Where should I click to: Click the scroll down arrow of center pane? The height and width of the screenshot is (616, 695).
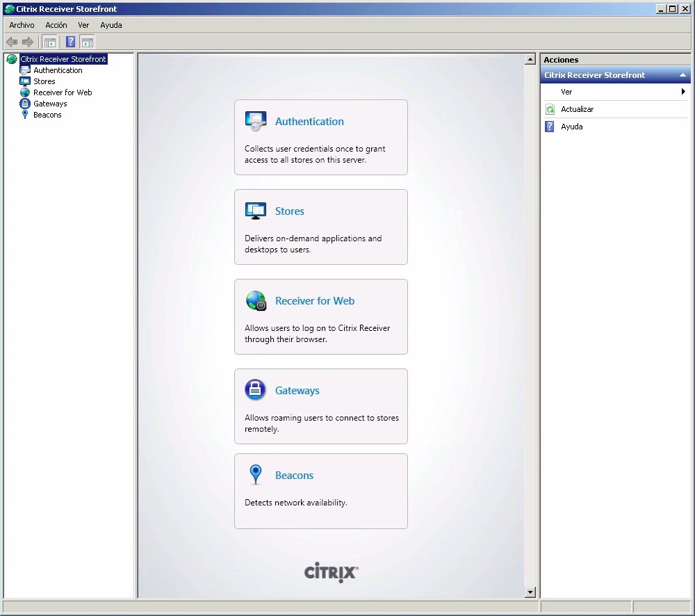[530, 592]
